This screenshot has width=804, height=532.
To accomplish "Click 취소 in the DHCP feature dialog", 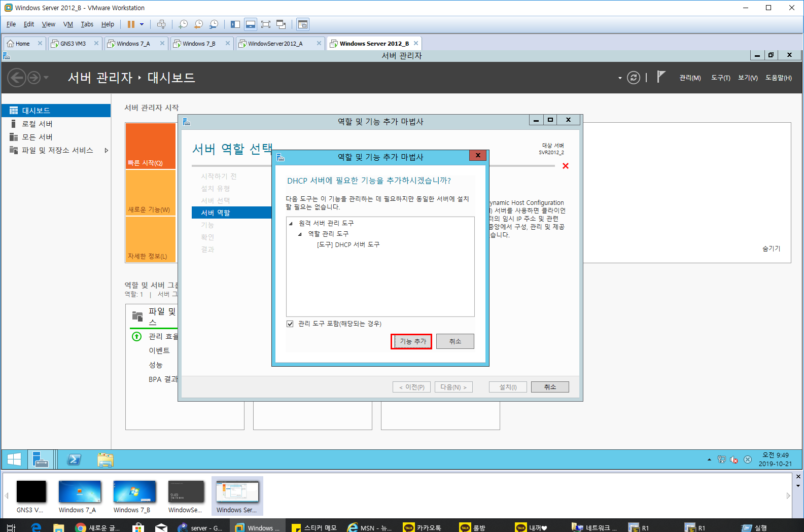I will pyautogui.click(x=455, y=341).
